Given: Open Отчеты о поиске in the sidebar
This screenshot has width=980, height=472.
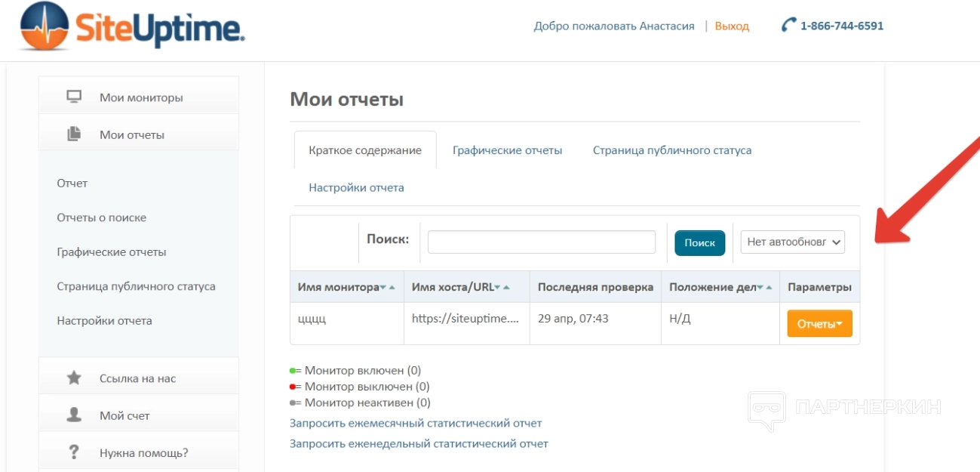Looking at the screenshot, I should [x=101, y=217].
